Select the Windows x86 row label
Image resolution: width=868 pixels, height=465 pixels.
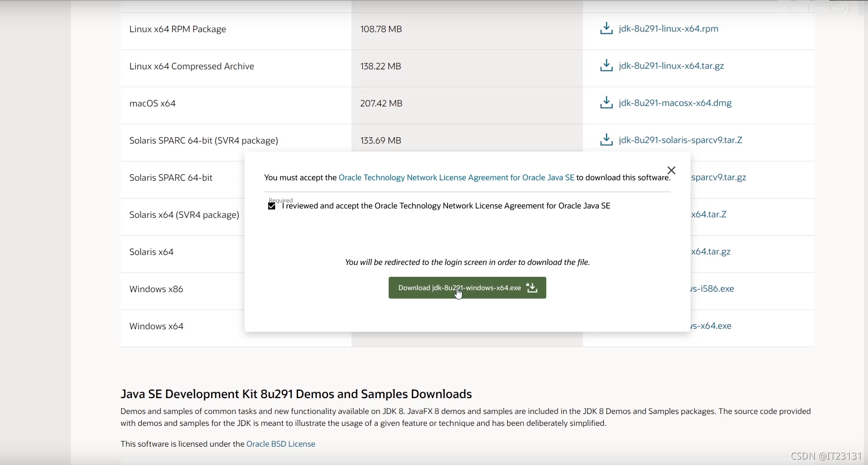pos(156,289)
